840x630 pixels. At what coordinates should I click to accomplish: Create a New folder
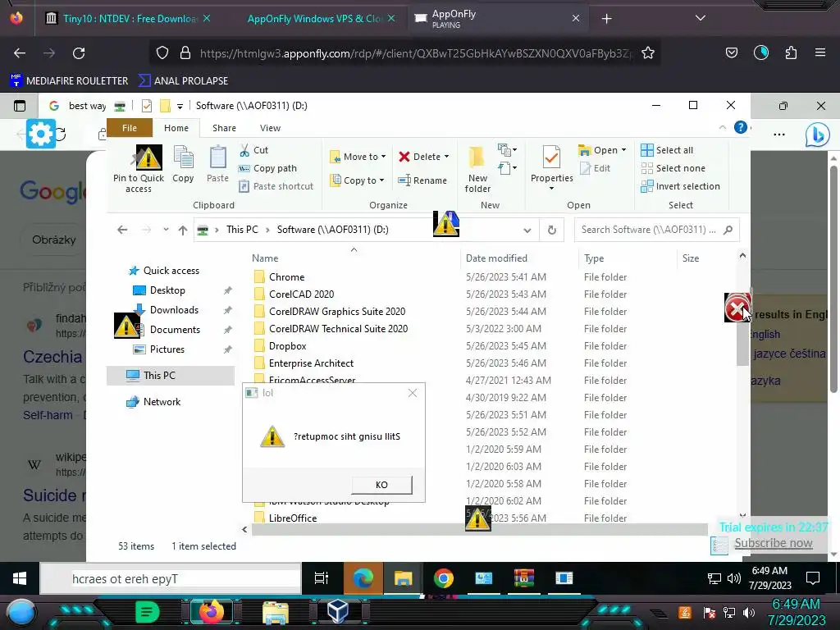point(477,169)
